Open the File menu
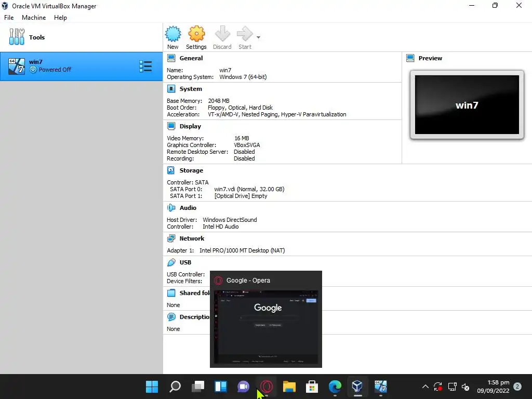 [x=9, y=18]
